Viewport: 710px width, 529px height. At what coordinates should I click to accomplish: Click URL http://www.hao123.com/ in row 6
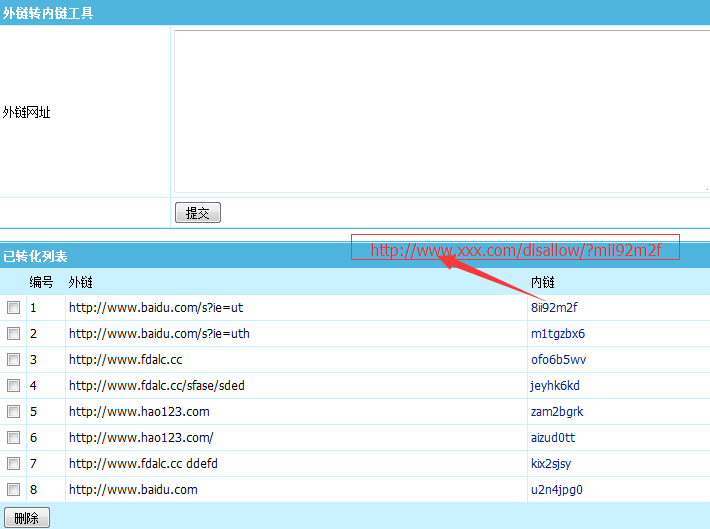tap(141, 438)
